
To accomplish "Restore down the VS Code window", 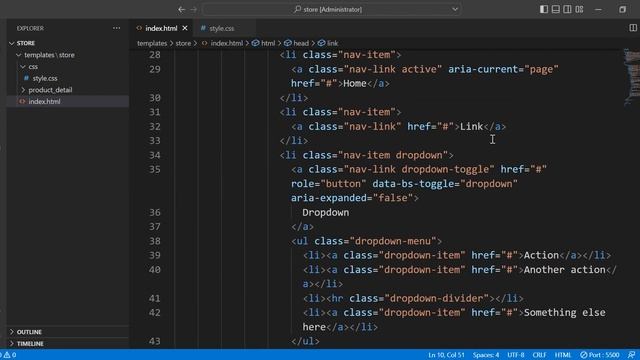I will click(x=622, y=9).
